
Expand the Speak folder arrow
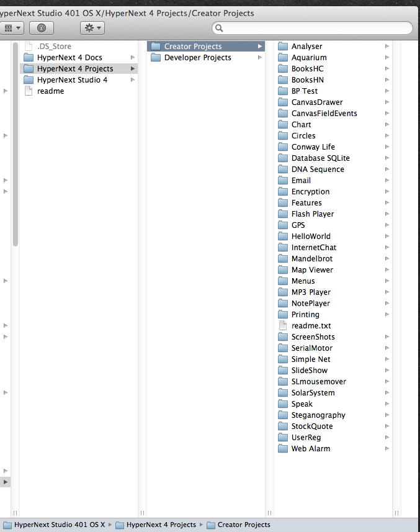point(386,404)
